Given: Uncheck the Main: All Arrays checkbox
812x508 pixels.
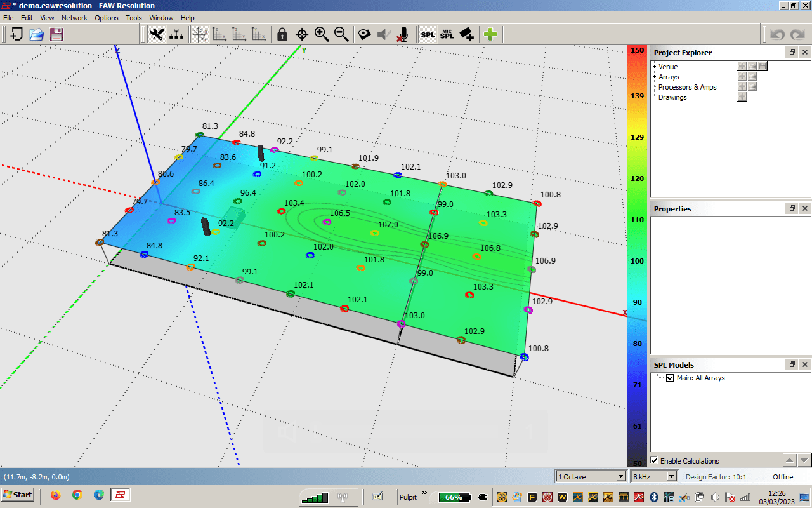Looking at the screenshot, I should [670, 378].
